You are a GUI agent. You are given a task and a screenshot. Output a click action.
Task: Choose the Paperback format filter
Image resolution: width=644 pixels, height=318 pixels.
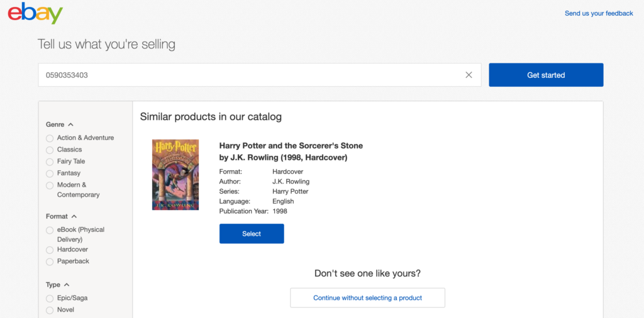[x=50, y=262]
